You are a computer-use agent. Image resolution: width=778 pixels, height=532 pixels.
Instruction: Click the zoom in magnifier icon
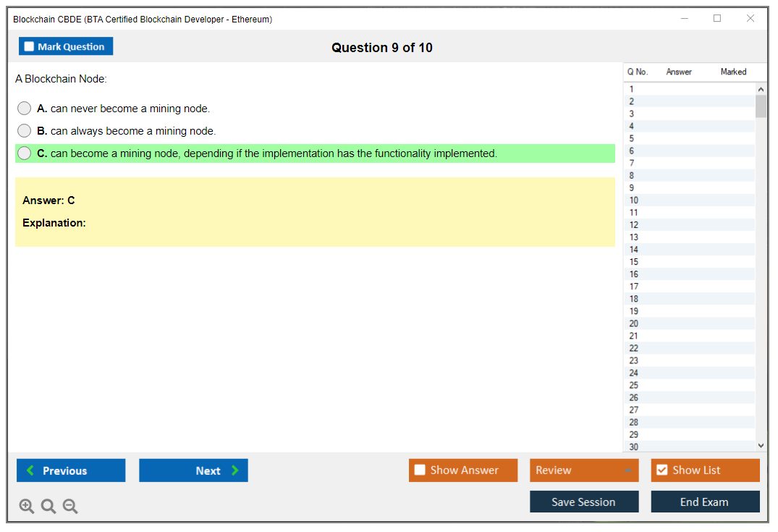27,507
